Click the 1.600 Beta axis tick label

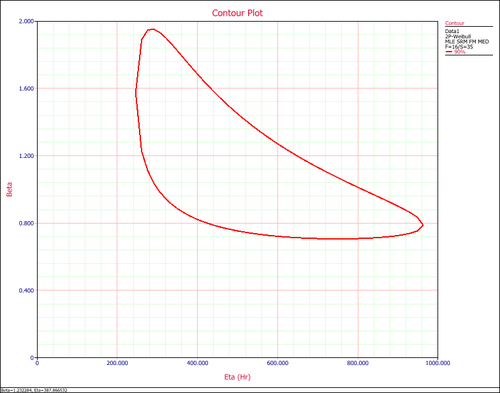tap(26, 88)
